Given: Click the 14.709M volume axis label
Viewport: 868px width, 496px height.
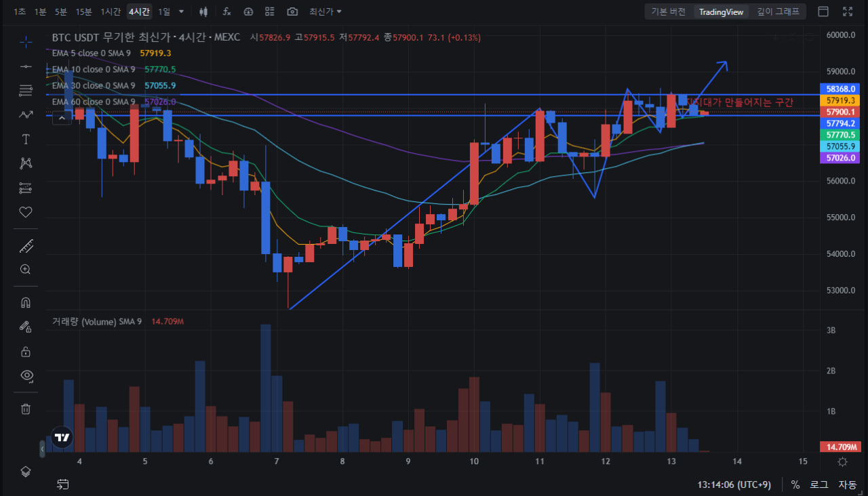Looking at the screenshot, I should [840, 447].
